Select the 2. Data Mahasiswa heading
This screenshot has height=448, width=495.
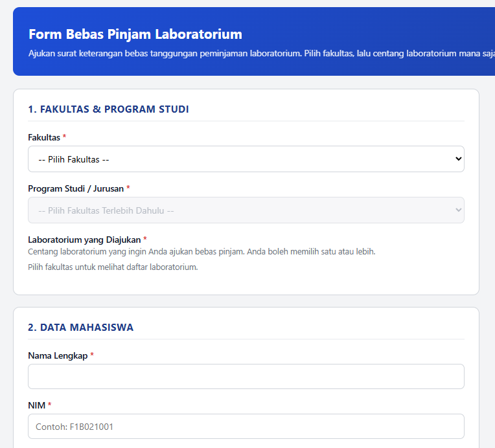point(81,328)
